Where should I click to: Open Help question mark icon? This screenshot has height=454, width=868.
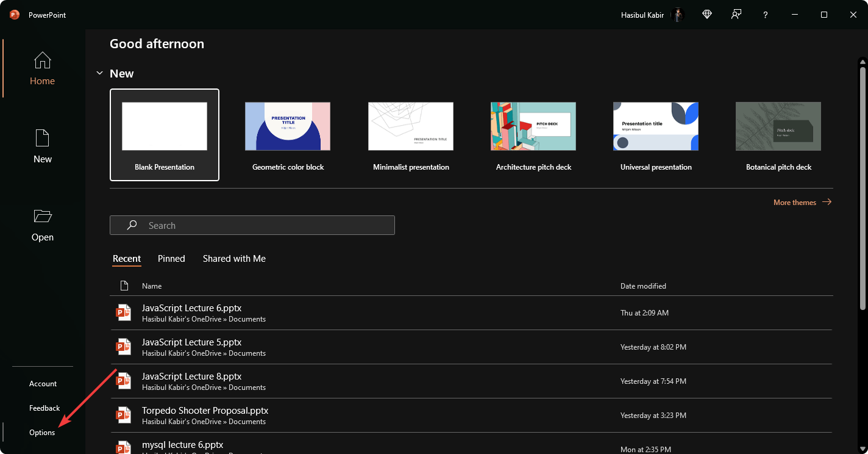click(x=766, y=15)
